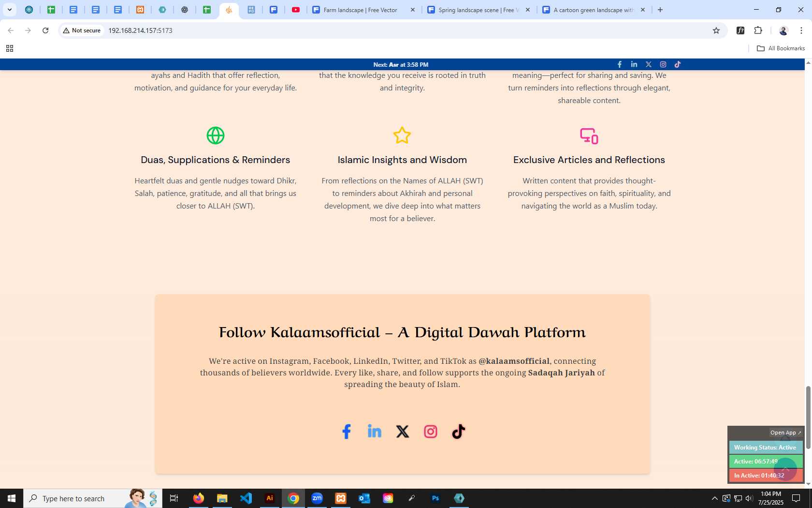Click the yellow star icon above Islamic Insights
This screenshot has height=508, width=812.
402,135
